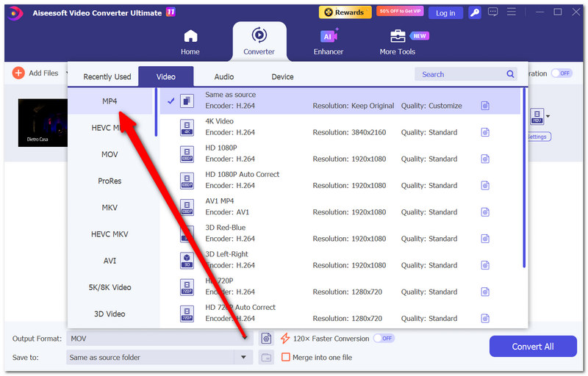Click the search magnifier icon

click(510, 74)
